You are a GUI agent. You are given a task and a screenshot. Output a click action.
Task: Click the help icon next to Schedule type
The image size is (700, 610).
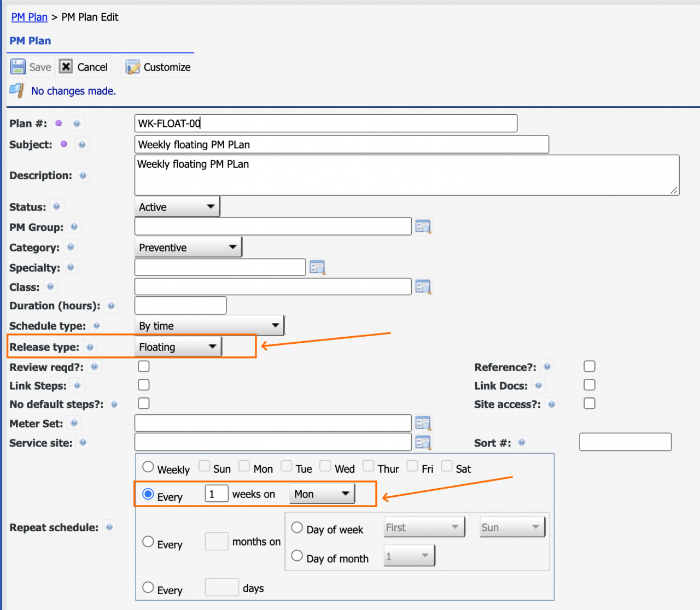[97, 326]
